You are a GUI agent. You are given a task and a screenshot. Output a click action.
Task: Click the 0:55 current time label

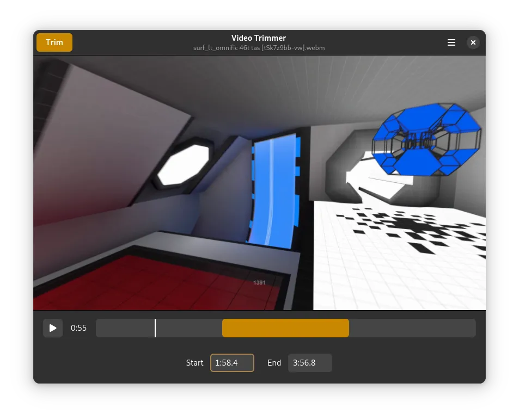point(79,328)
